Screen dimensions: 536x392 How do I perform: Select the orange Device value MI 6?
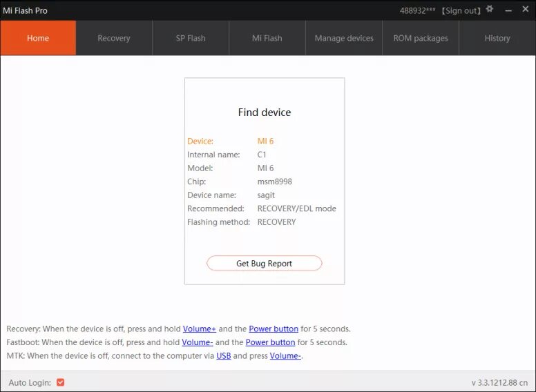click(265, 141)
